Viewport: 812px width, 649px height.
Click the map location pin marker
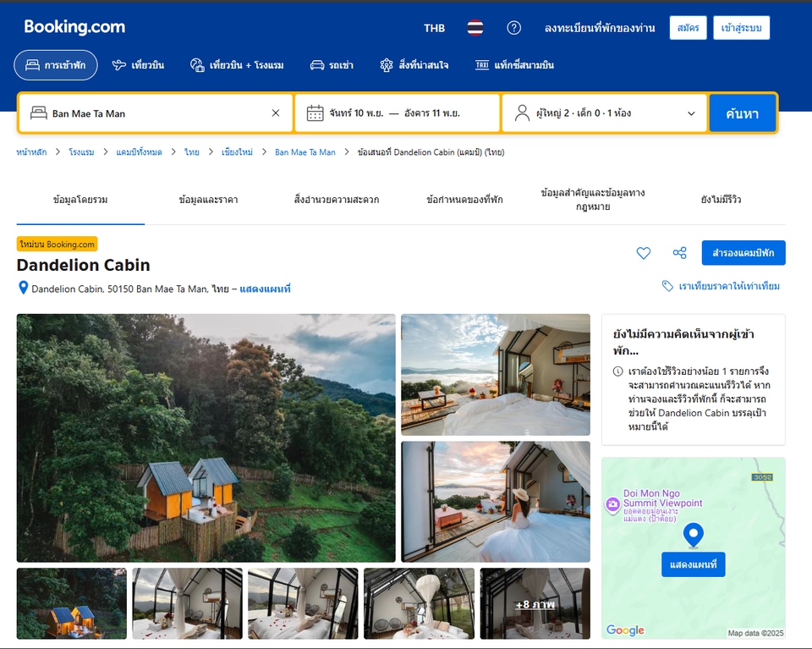coord(694,535)
